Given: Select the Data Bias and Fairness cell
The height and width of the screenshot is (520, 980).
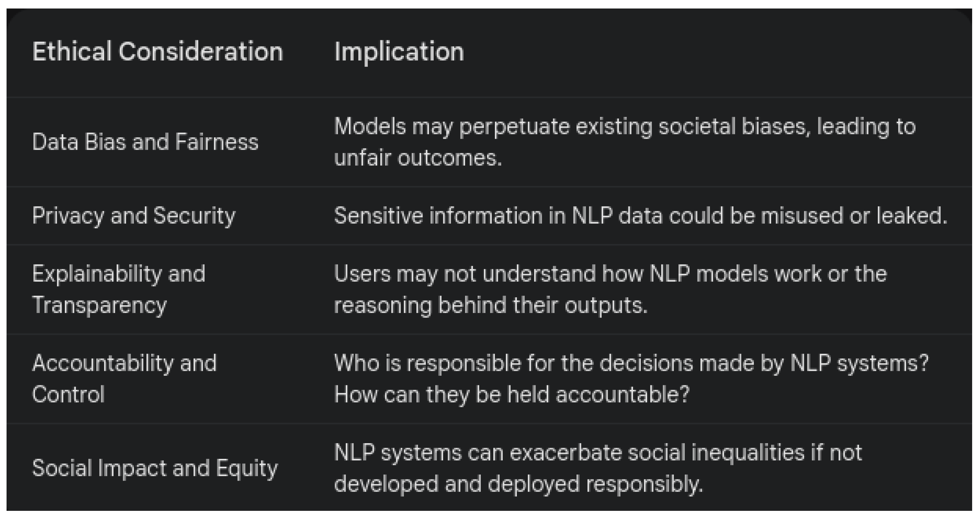Looking at the screenshot, I should click(145, 142).
